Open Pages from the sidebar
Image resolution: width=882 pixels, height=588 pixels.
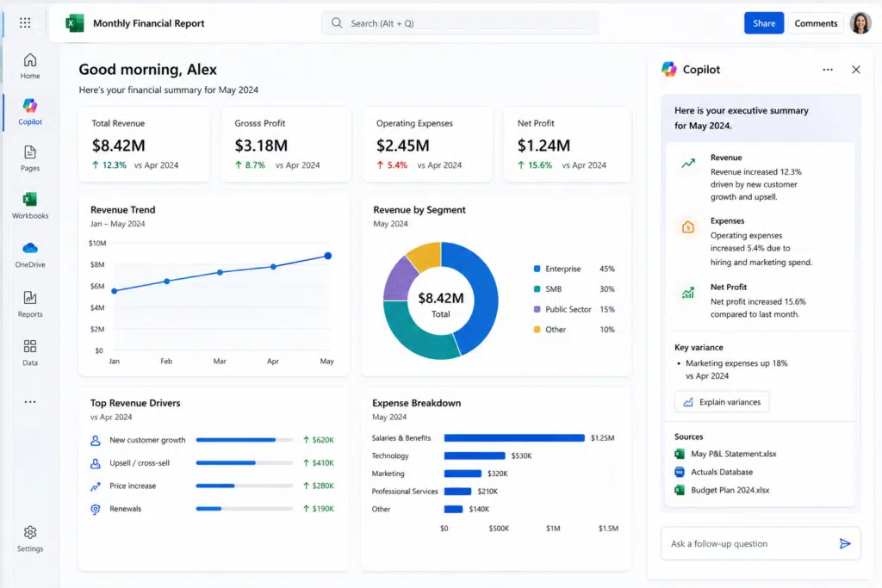[x=30, y=158]
